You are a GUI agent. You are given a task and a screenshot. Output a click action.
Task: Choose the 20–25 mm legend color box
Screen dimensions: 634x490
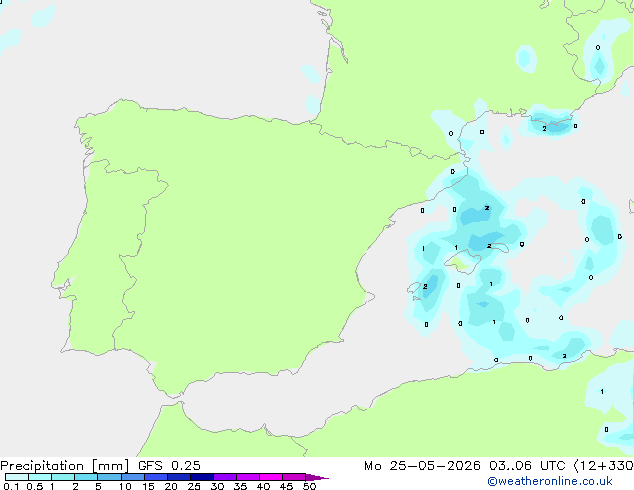tap(179, 477)
